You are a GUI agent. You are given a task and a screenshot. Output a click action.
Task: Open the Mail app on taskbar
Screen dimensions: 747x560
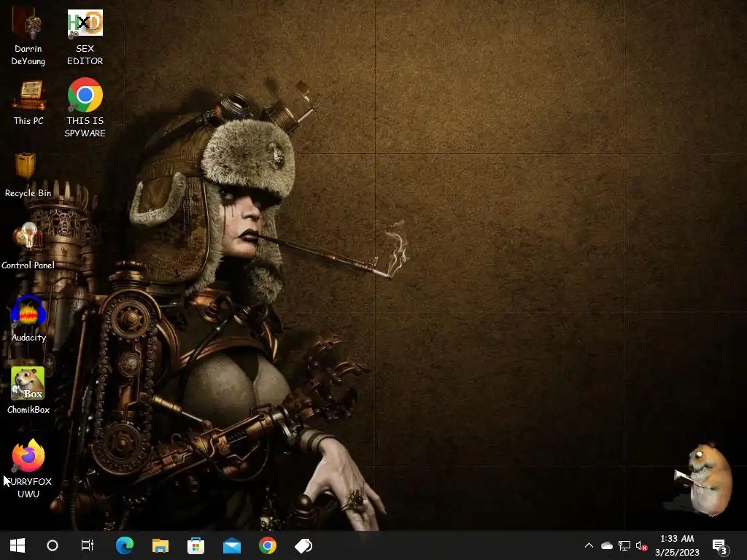[x=232, y=545]
